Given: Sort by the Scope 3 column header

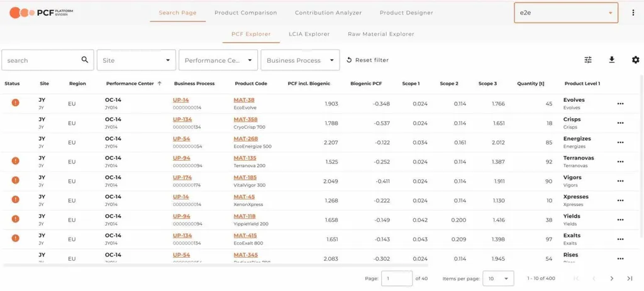Looking at the screenshot, I should click(487, 84).
